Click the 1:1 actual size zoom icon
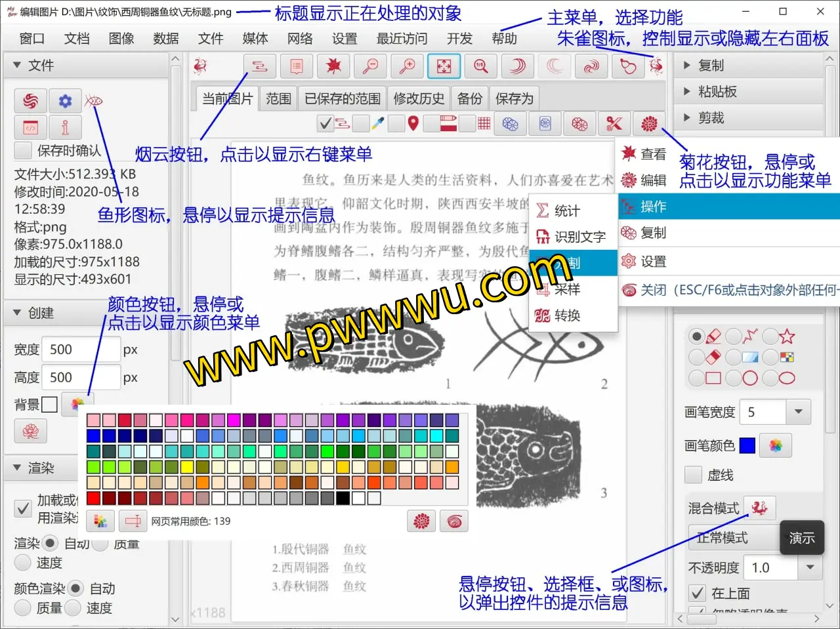840x629 pixels. coord(481,66)
